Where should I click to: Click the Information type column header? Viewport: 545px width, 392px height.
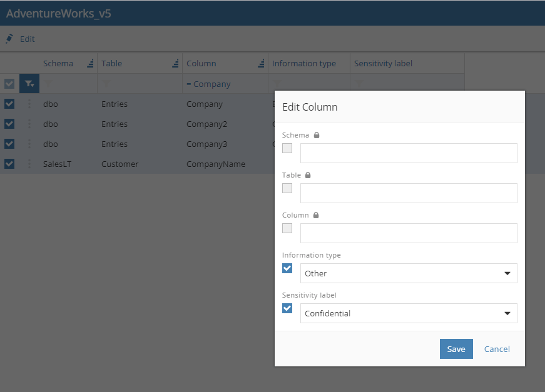[303, 64]
